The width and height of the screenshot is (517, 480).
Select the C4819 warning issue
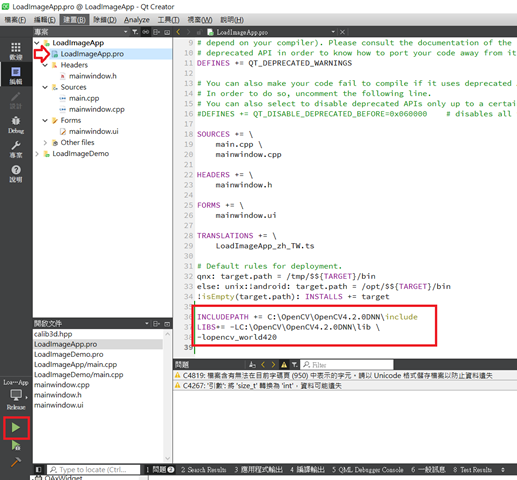point(345,376)
